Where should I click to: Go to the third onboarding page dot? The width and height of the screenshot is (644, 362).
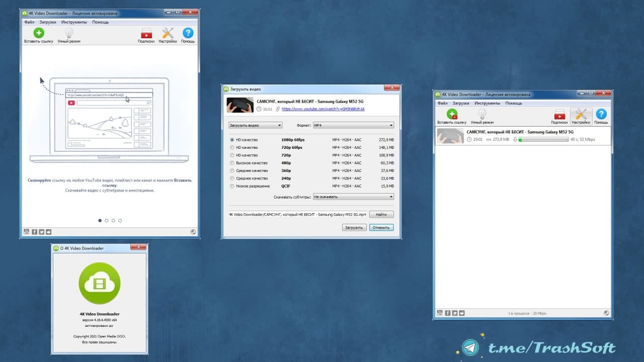(x=113, y=220)
